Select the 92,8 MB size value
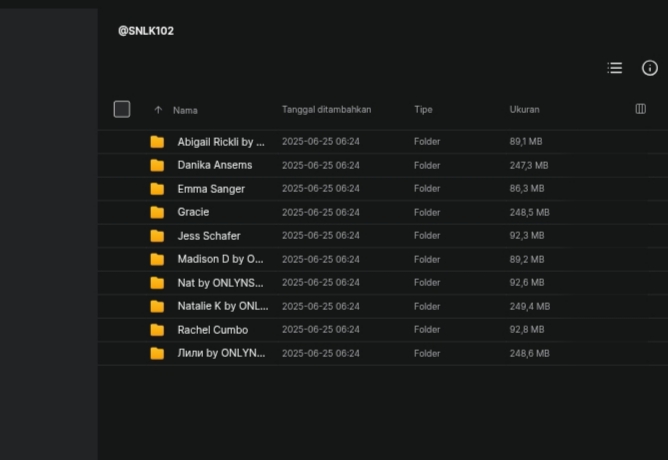668x460 pixels. 527,329
